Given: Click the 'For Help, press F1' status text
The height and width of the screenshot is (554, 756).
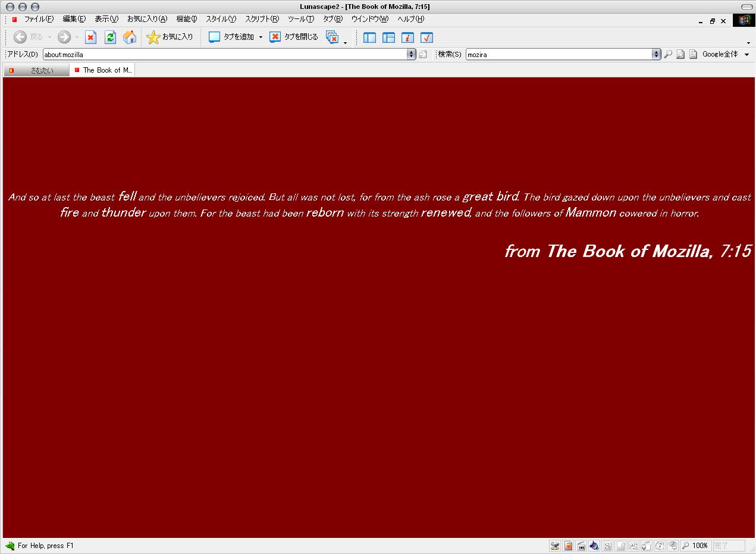Looking at the screenshot, I should tap(46, 546).
